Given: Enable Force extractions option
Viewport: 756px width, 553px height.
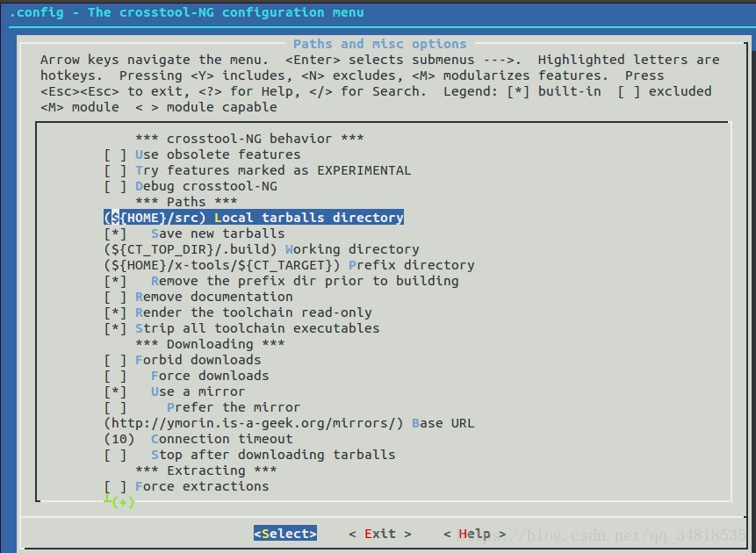Looking at the screenshot, I should [x=187, y=486].
